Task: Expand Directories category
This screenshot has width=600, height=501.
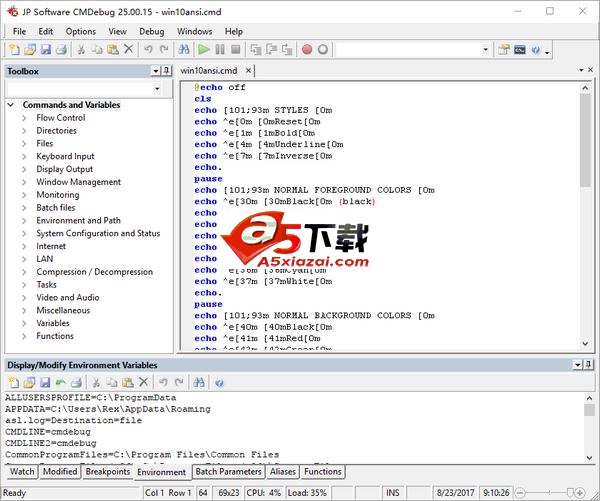Action: pos(24,131)
